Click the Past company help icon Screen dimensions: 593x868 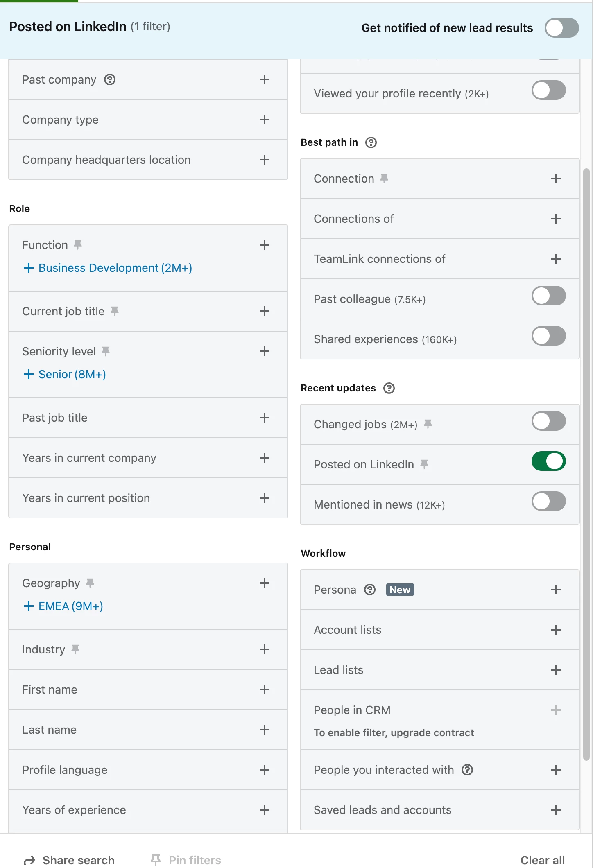click(110, 79)
